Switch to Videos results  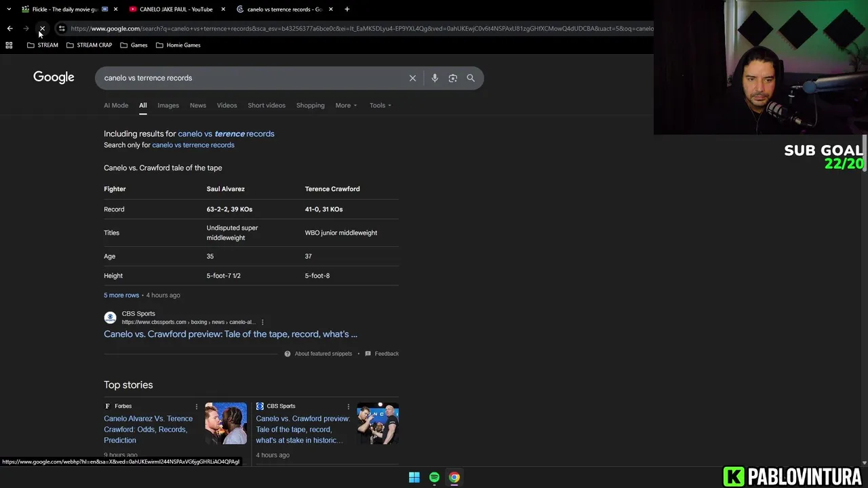pyautogui.click(x=227, y=106)
